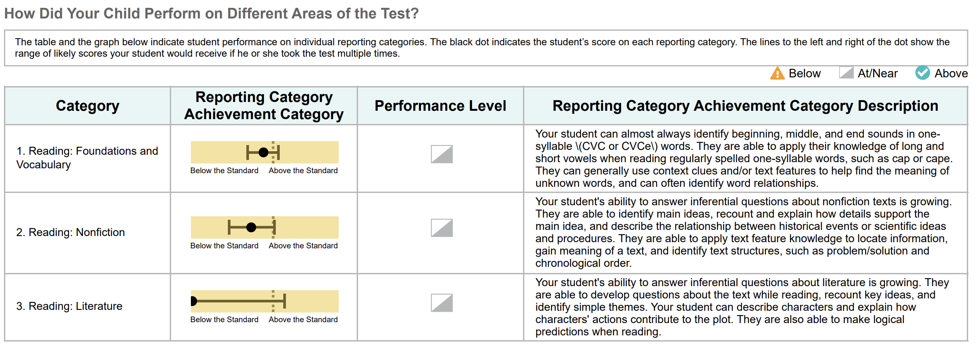Click Foundations and Vocabulary performance level icon
This screenshot has height=349, width=980.
[x=442, y=154]
